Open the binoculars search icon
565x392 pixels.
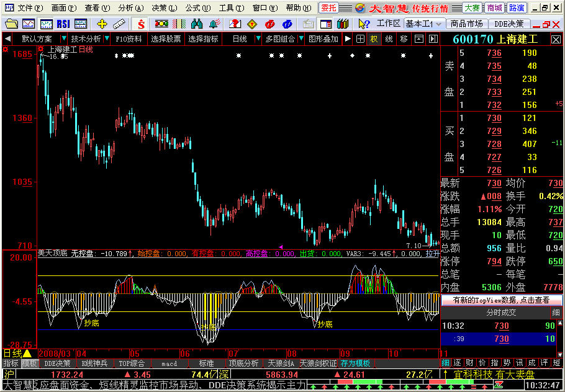click(197, 24)
